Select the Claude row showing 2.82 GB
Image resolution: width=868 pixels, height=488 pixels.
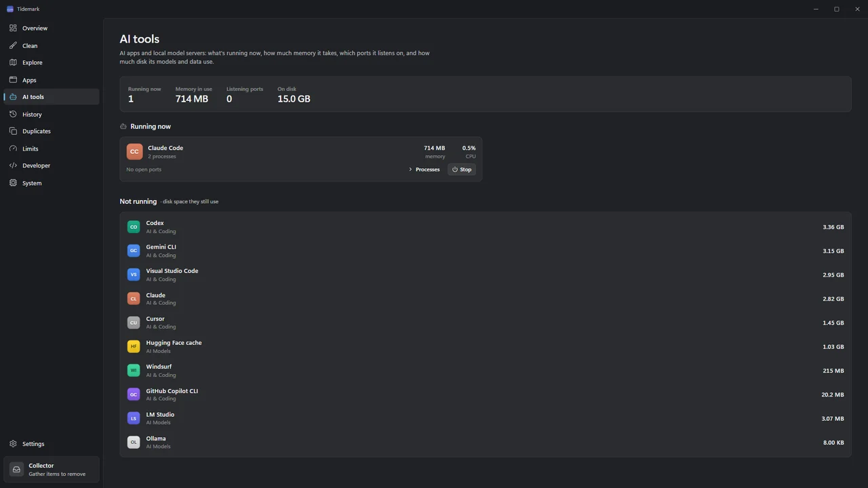486,299
